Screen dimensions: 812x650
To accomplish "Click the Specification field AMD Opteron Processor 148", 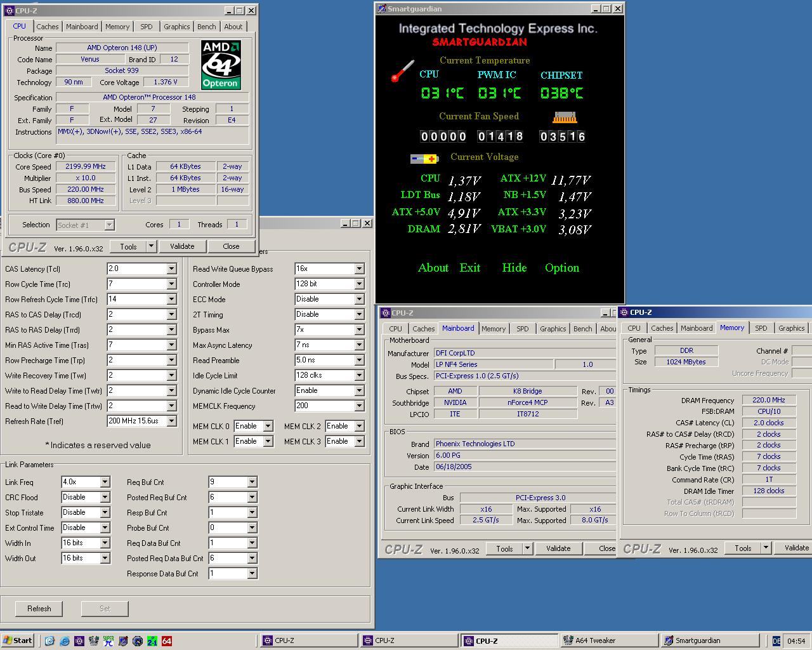I will click(152, 97).
